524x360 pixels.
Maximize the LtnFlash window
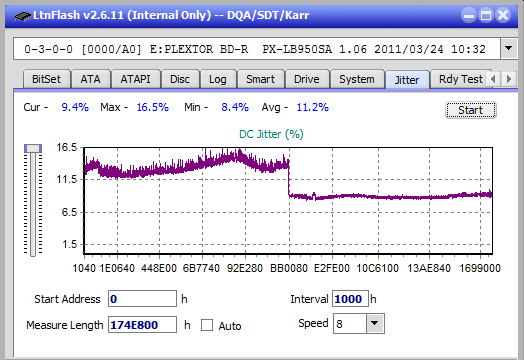click(486, 15)
